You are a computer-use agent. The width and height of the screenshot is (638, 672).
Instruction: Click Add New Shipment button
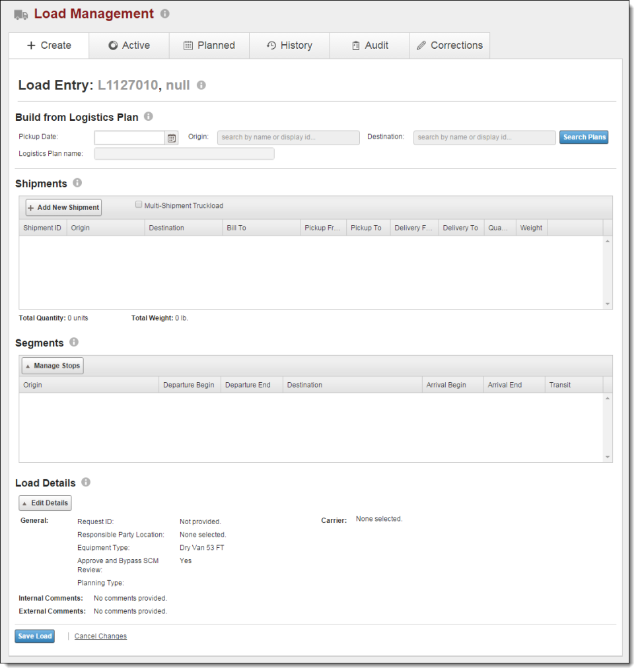point(63,207)
